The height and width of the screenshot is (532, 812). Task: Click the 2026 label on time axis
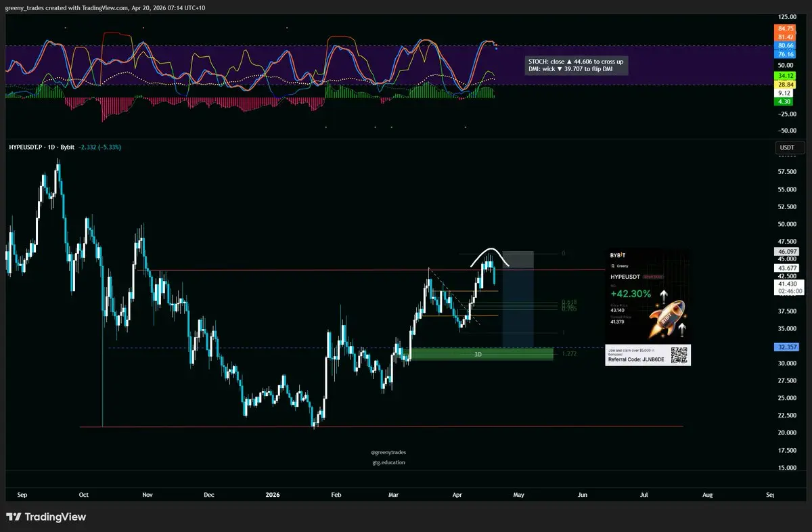point(271,495)
